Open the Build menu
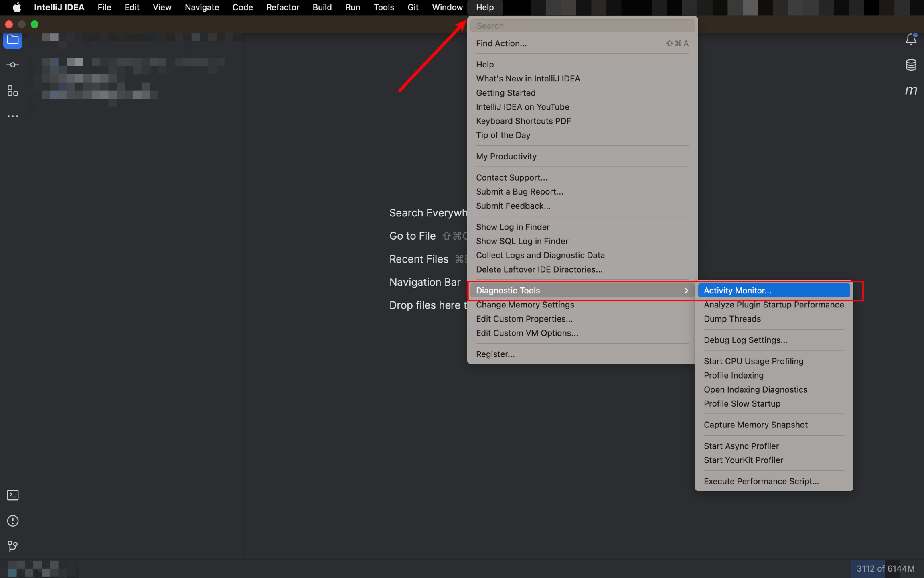Image resolution: width=924 pixels, height=578 pixels. coord(322,7)
